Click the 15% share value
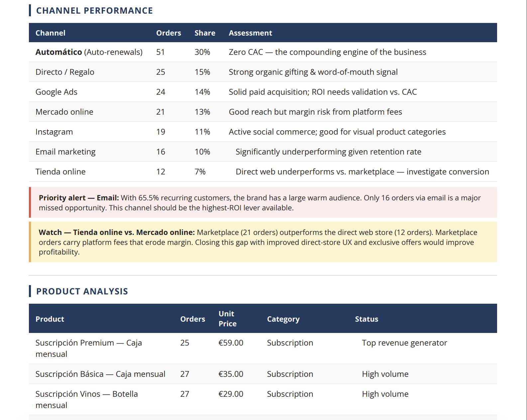The image size is (527, 420). [x=202, y=72]
